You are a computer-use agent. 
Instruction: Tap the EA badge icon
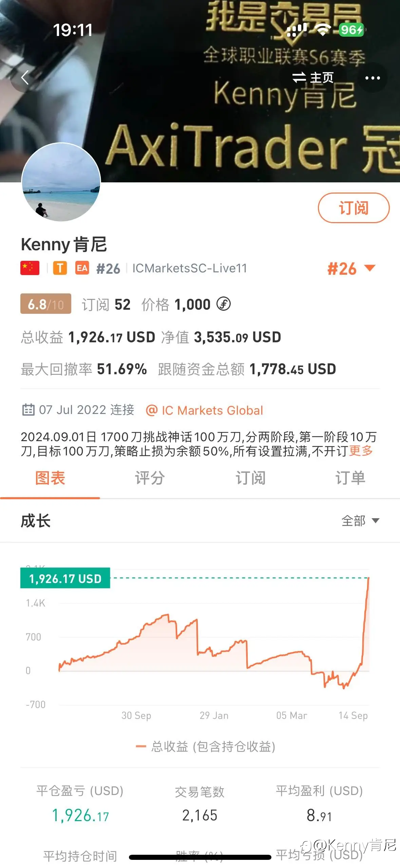point(82,268)
